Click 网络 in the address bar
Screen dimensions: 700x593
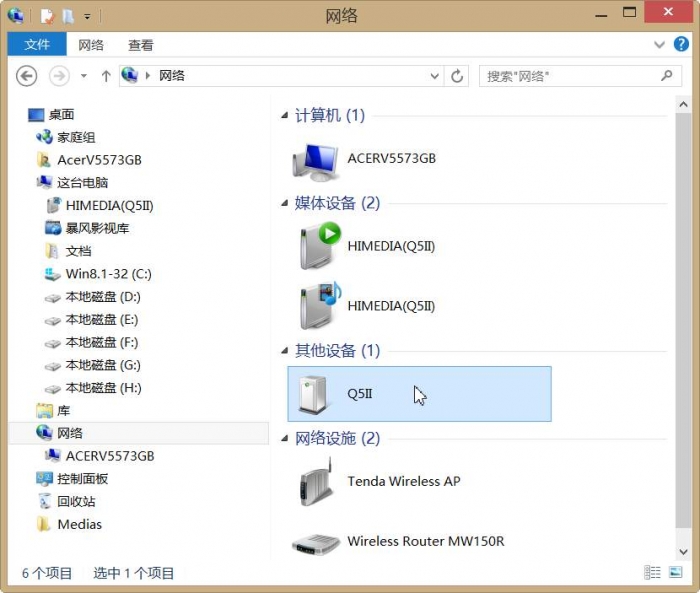[x=172, y=75]
